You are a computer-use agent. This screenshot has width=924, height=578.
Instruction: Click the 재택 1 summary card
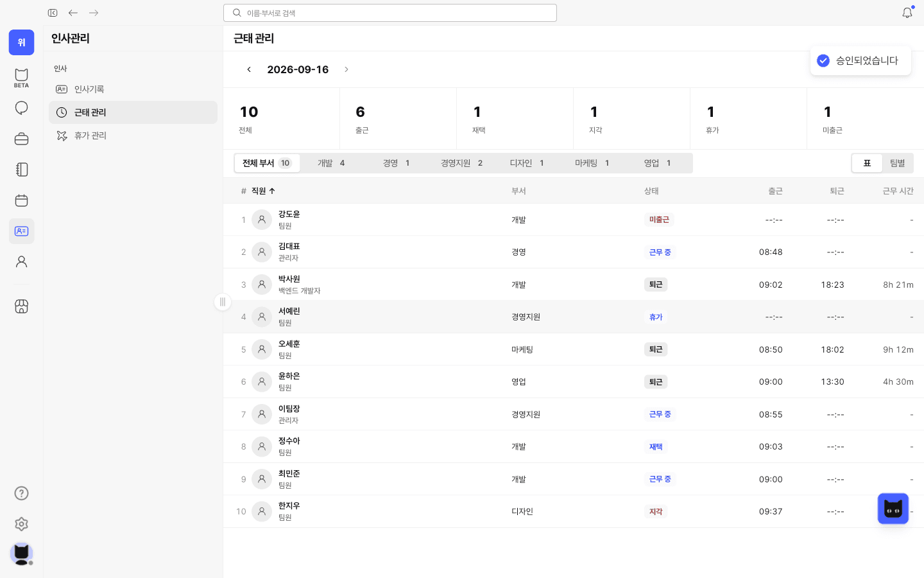point(515,119)
